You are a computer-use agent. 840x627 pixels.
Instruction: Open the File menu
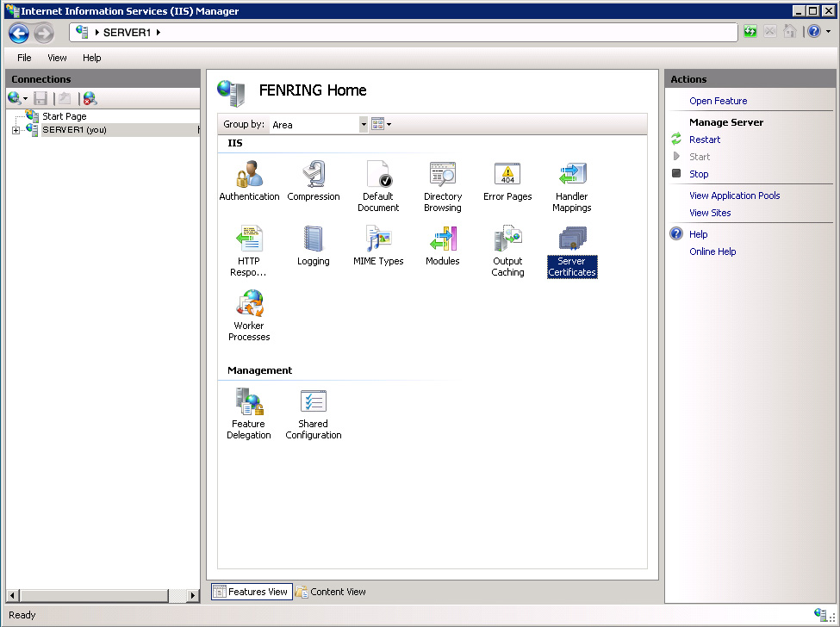pyautogui.click(x=24, y=58)
